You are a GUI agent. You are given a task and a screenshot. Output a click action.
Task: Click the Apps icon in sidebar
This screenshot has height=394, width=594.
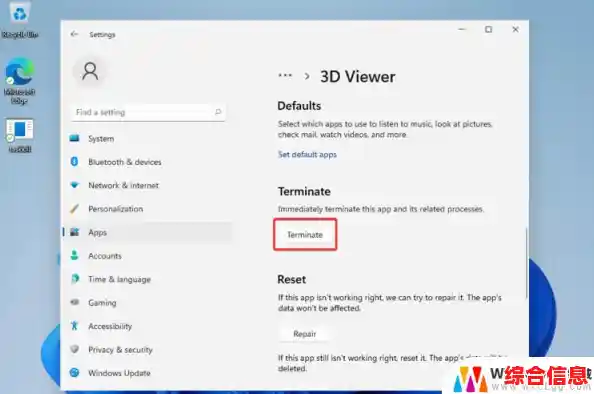coord(75,232)
